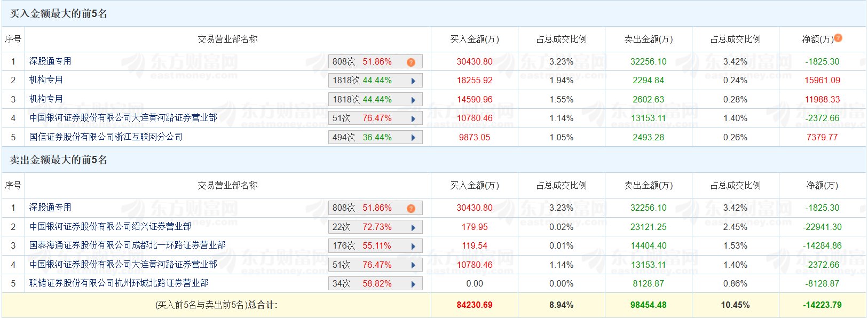
Task: Open 国泰海通证券成都北一环路证券营业部 link
Action: (127, 245)
